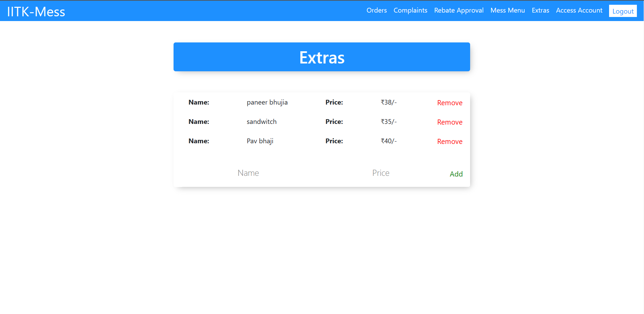Click the ₹35/- price of sandwitch

(388, 122)
